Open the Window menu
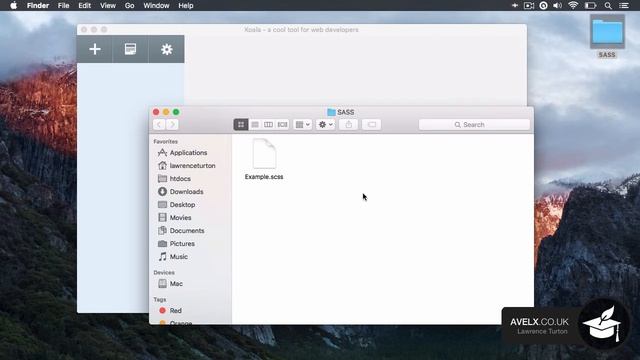Image resolution: width=640 pixels, height=360 pixels. coord(156,6)
